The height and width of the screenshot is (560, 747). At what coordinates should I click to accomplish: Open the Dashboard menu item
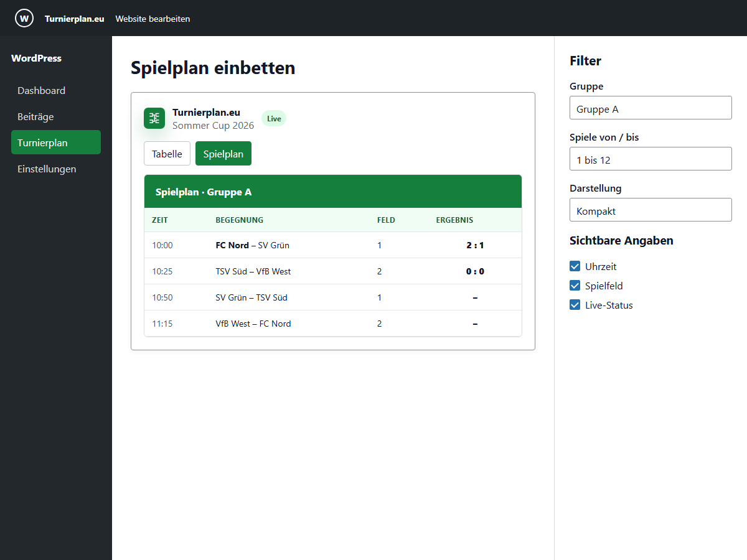[x=56, y=90]
